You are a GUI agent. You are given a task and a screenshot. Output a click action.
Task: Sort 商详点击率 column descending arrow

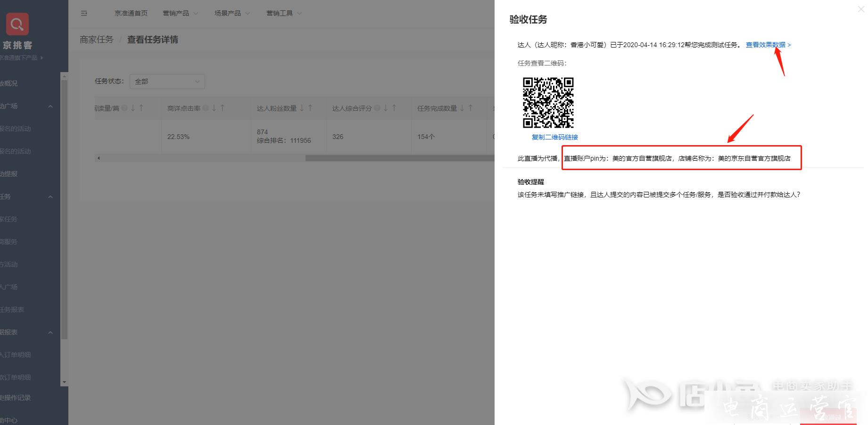click(214, 108)
